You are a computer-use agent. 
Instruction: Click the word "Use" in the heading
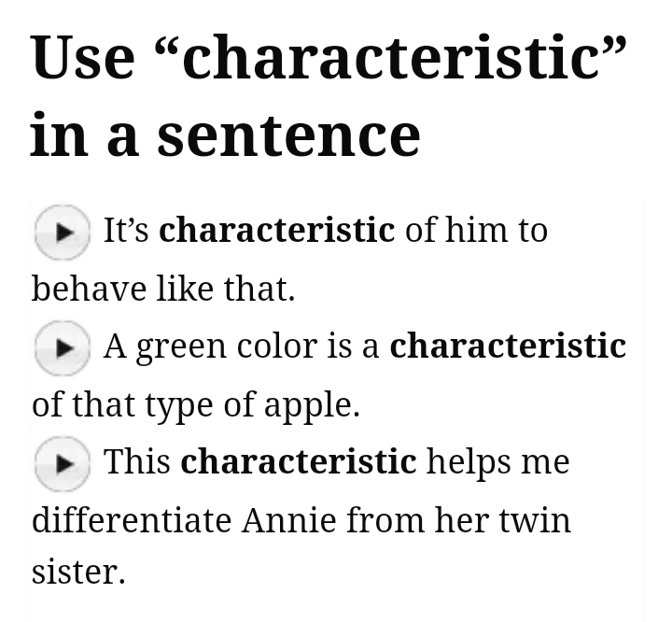pyautogui.click(x=83, y=58)
